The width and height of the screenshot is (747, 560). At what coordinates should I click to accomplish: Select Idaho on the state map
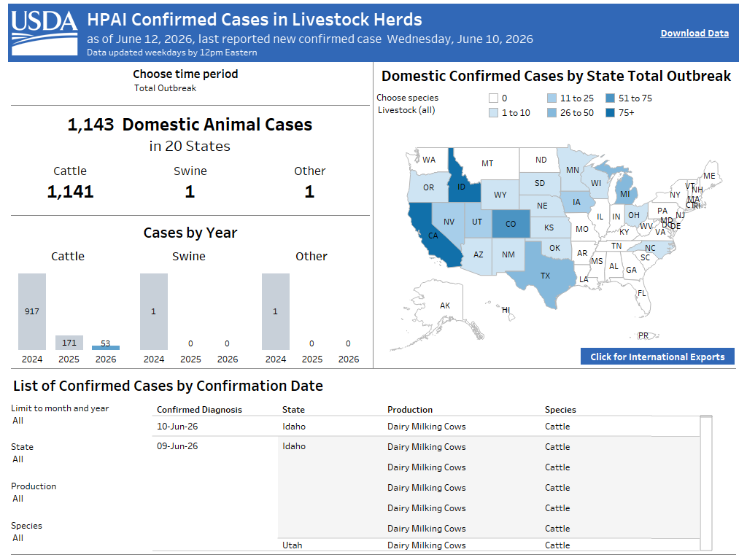tap(461, 186)
